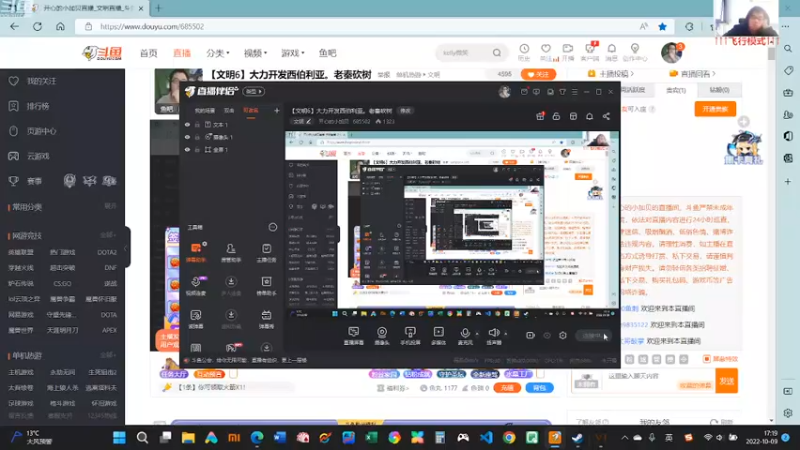Open the history clock icon in Douyu header
Image resolution: width=800 pixels, height=450 pixels.
pos(524,49)
